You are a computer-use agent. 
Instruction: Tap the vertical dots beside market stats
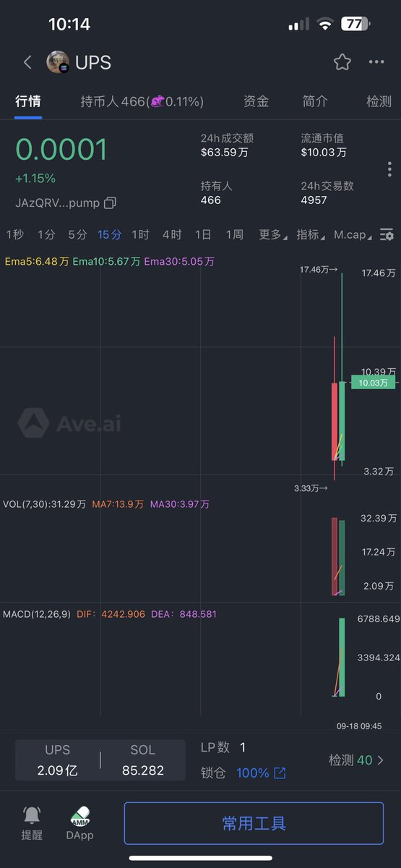point(389,169)
